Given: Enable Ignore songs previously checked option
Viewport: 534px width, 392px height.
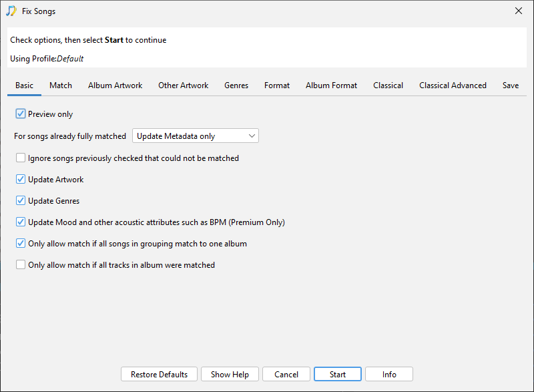Looking at the screenshot, I should point(21,158).
